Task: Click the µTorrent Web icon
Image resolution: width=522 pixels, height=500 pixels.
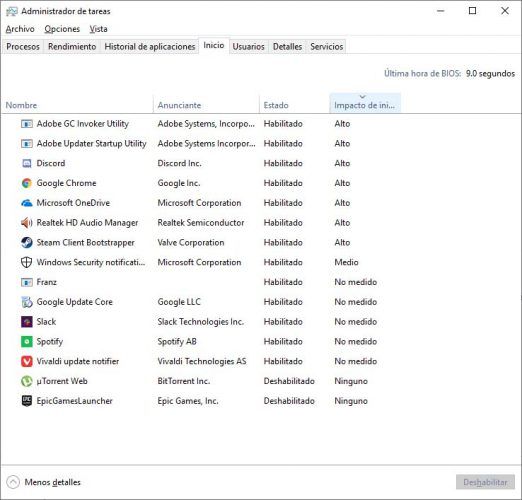Action: (27, 381)
